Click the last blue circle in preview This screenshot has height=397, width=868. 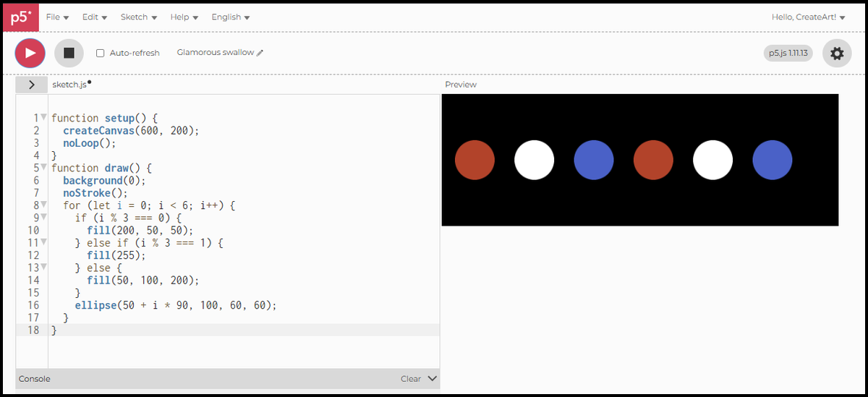click(x=773, y=160)
